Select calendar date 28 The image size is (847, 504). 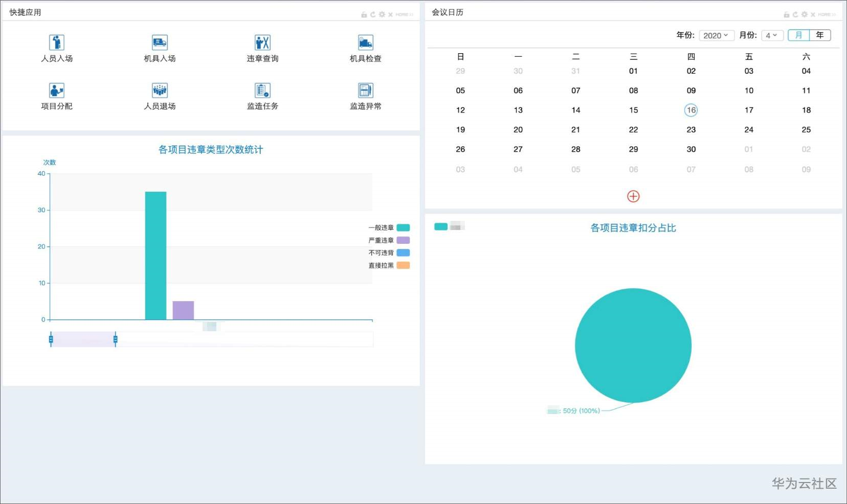pos(575,149)
